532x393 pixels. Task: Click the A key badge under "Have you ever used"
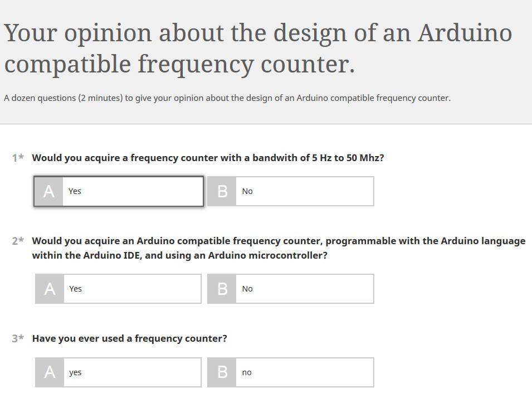point(50,372)
